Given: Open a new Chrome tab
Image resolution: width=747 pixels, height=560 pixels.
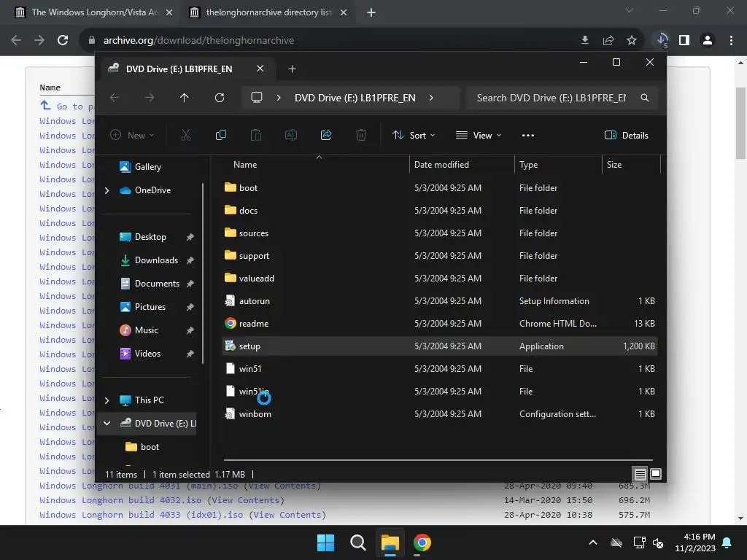Looking at the screenshot, I should pyautogui.click(x=371, y=12).
